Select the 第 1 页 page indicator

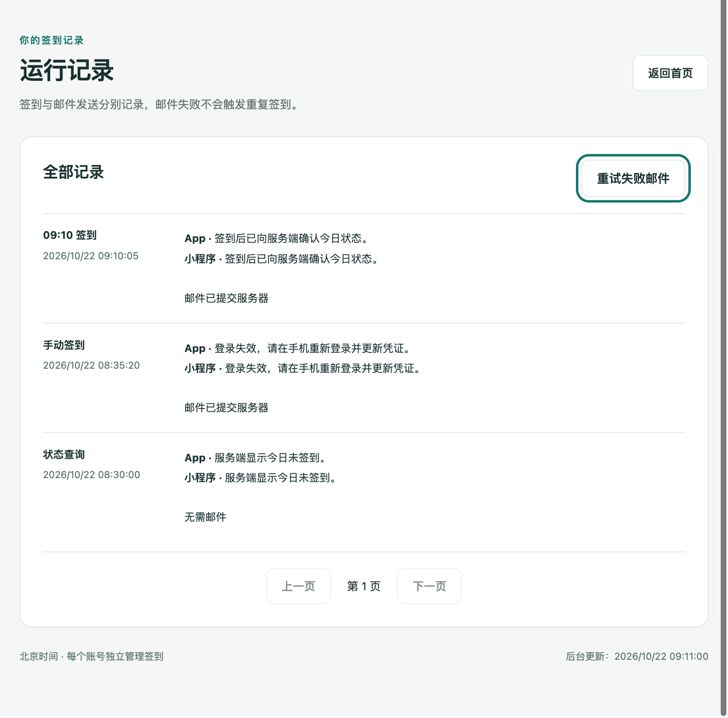tap(364, 586)
